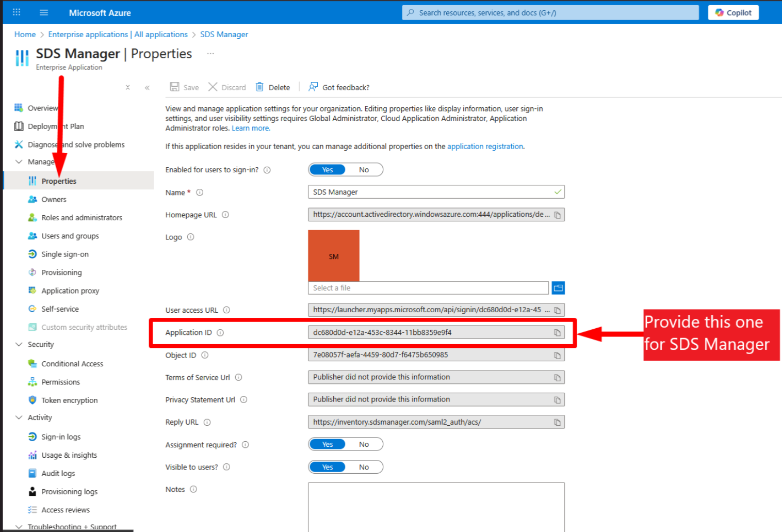Copy the Privacy Statement Url value
The width and height of the screenshot is (782, 532).
click(x=557, y=399)
